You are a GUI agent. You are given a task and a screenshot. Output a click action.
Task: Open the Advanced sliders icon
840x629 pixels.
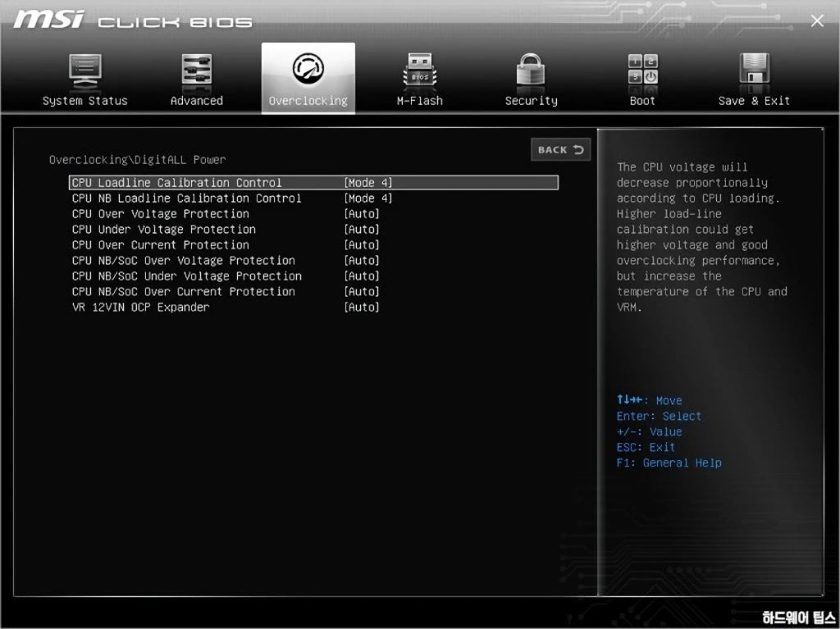(x=197, y=70)
